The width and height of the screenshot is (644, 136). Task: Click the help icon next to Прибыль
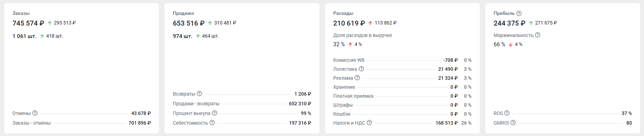point(519,13)
